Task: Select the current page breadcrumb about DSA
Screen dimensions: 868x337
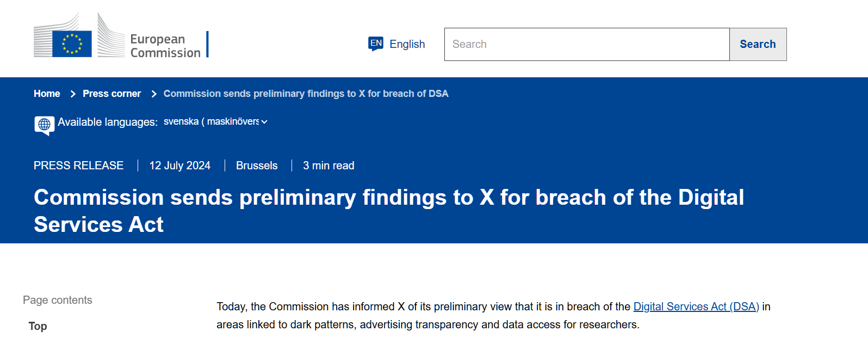Action: pos(306,94)
